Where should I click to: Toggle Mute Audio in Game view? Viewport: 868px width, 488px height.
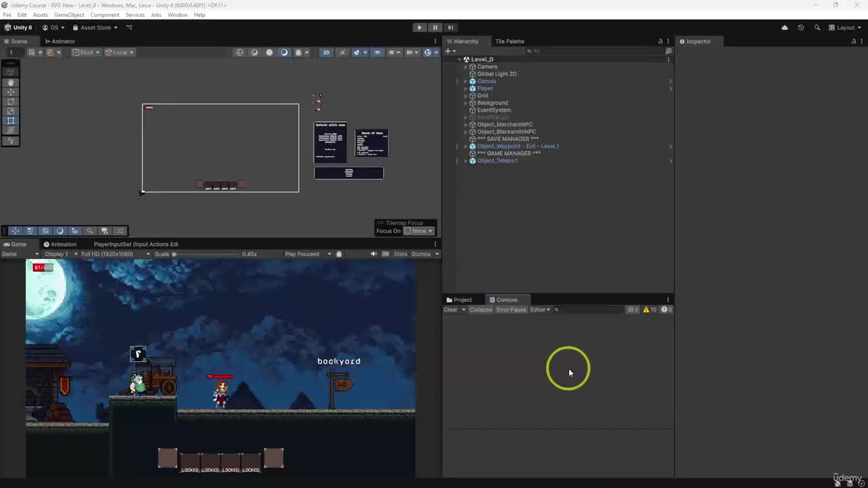[x=373, y=254]
